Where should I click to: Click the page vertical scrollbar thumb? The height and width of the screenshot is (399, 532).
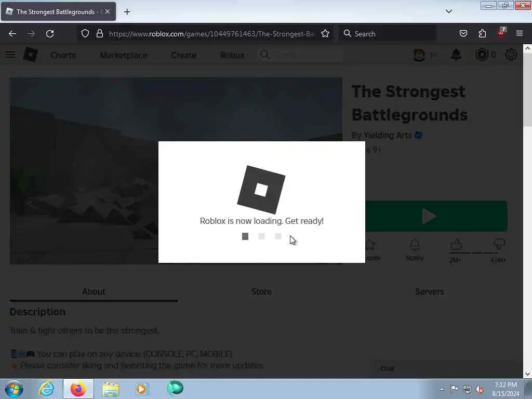point(527,90)
